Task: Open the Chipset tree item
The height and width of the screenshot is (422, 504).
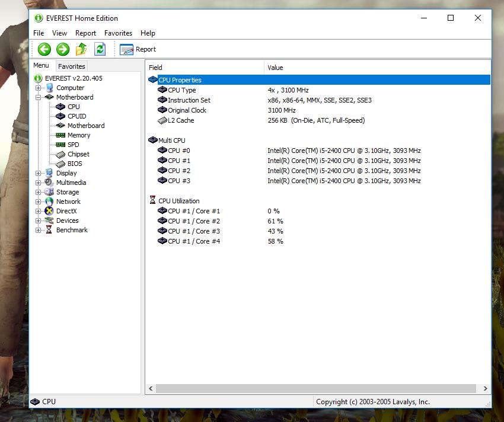Action: 78,154
